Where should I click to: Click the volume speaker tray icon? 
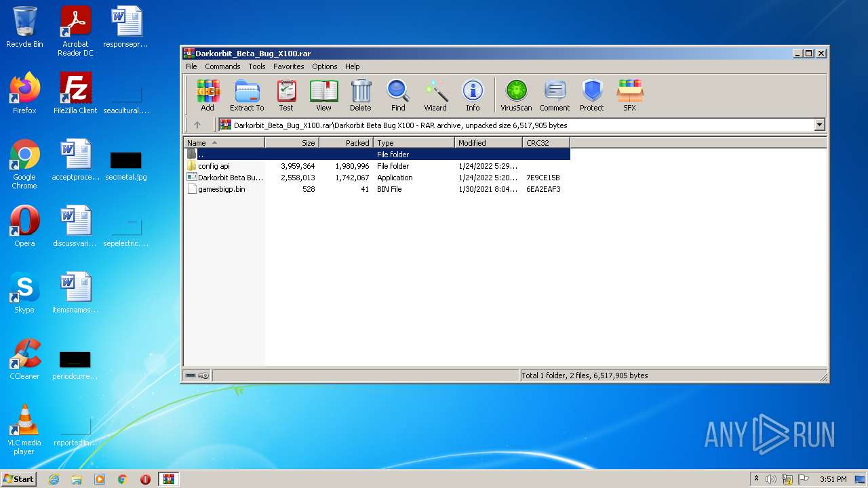(x=771, y=479)
